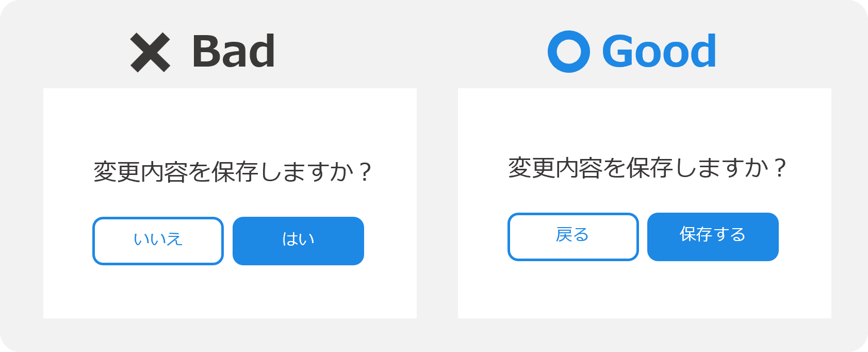Click the "Bad" heading text
This screenshot has height=352, width=868.
click(x=233, y=52)
